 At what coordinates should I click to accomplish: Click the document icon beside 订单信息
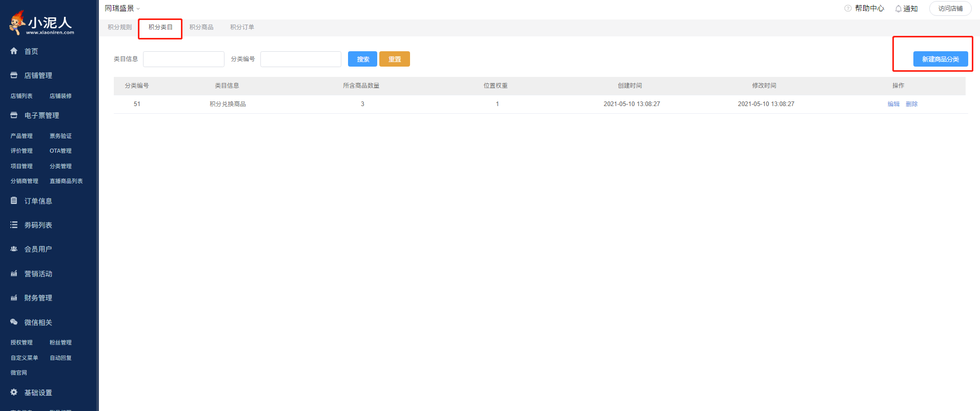pos(14,201)
